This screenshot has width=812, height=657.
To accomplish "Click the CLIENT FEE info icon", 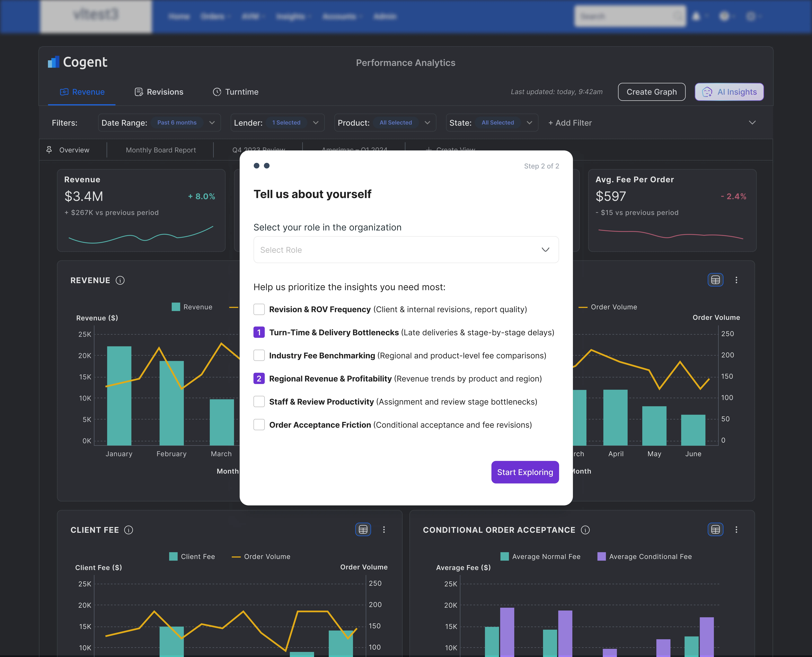I will click(129, 530).
